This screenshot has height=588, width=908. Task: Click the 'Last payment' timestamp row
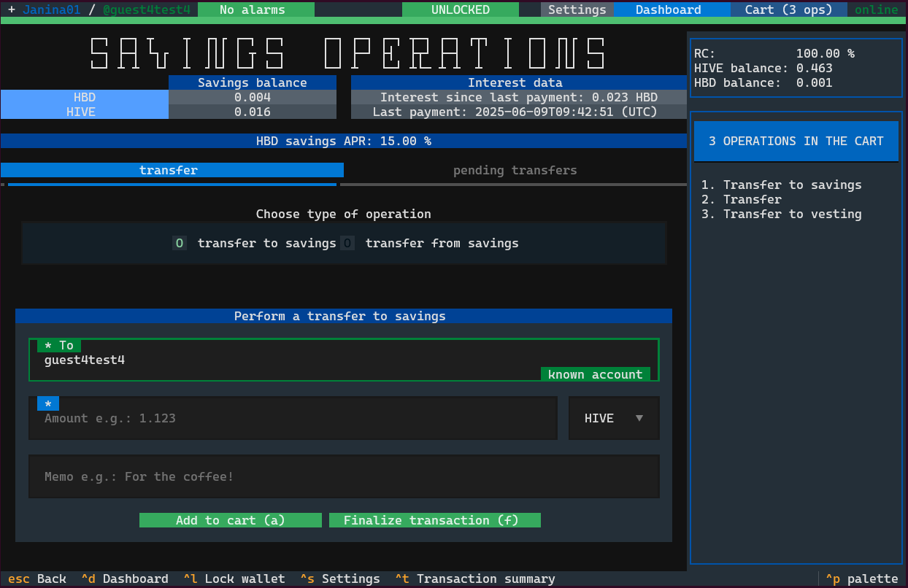(519, 112)
